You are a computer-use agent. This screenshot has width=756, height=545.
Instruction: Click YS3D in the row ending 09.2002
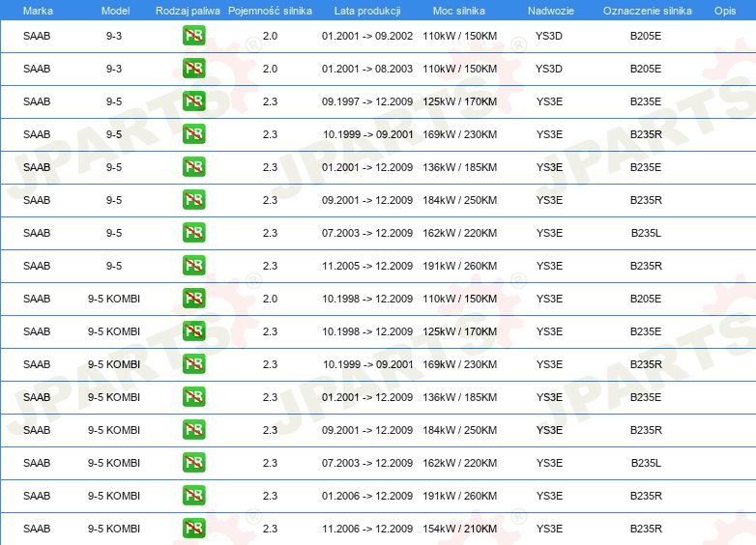click(549, 36)
